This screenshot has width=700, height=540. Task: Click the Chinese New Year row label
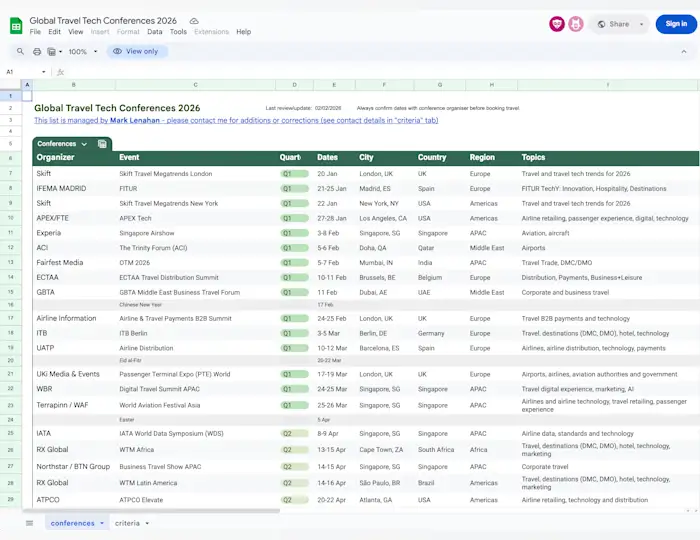140,305
